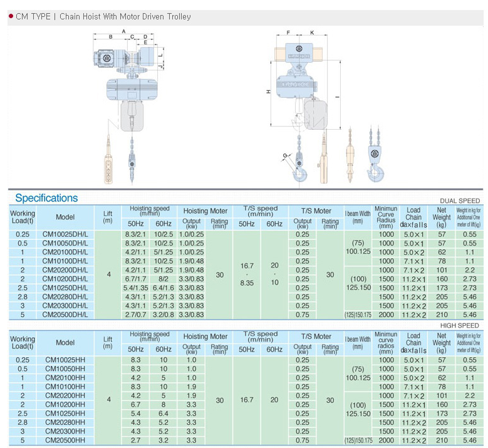Image resolution: width=488 pixels, height=448 pixels.
Task: Click model CM20280HH cell
Action: pos(65,422)
